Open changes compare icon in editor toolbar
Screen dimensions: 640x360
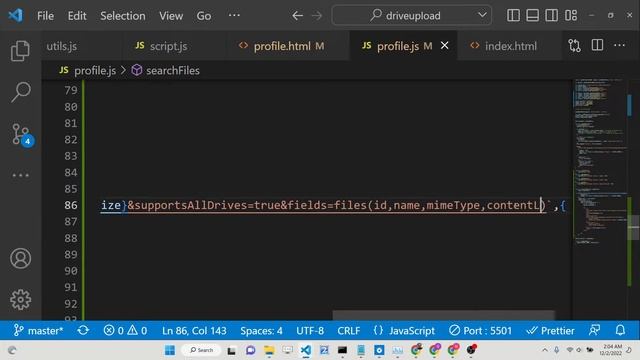pyautogui.click(x=574, y=46)
